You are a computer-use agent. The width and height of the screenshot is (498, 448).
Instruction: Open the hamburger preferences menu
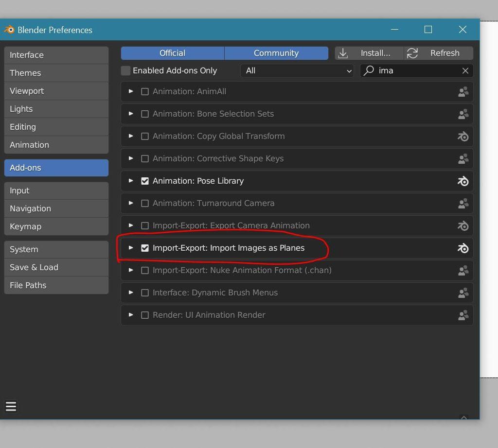[x=11, y=406]
